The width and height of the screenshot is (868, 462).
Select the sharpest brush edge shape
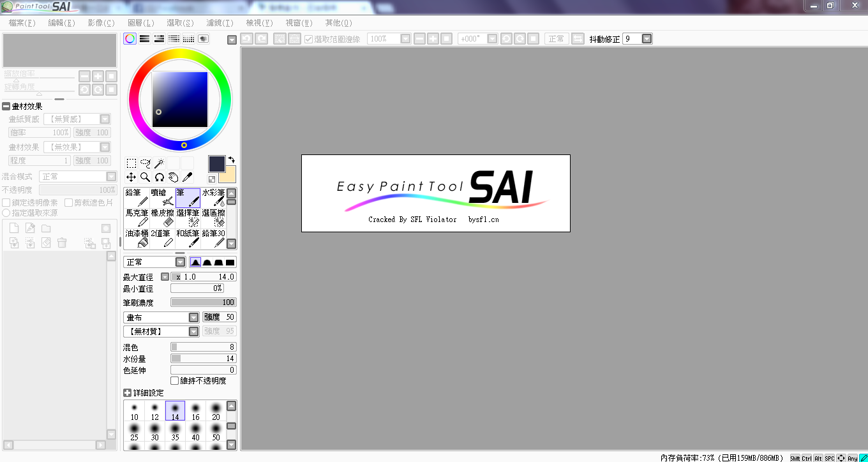click(195, 262)
